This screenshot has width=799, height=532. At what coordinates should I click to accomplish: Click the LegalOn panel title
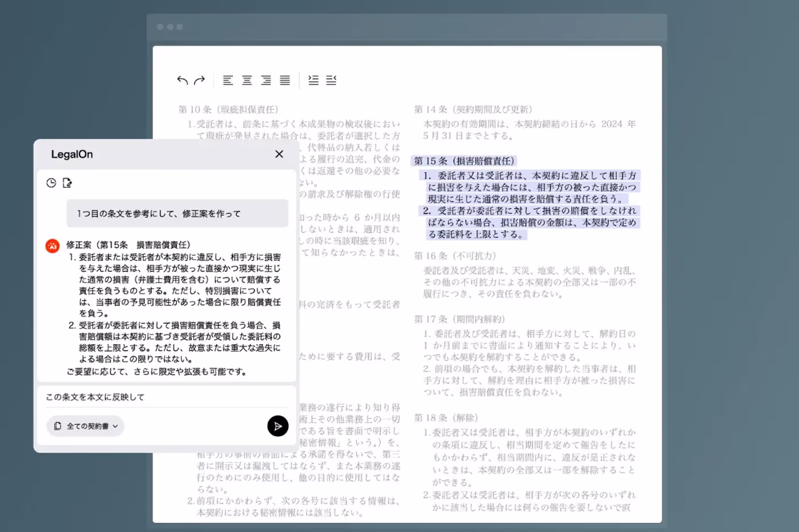coord(71,154)
